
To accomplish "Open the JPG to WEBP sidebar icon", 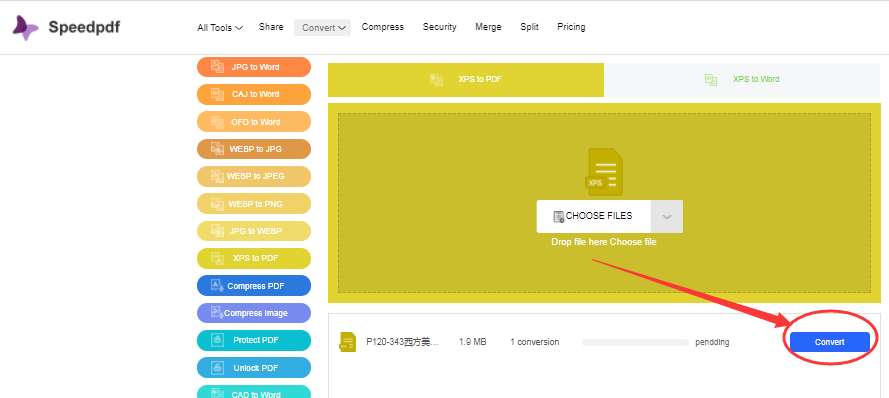I will (217, 231).
